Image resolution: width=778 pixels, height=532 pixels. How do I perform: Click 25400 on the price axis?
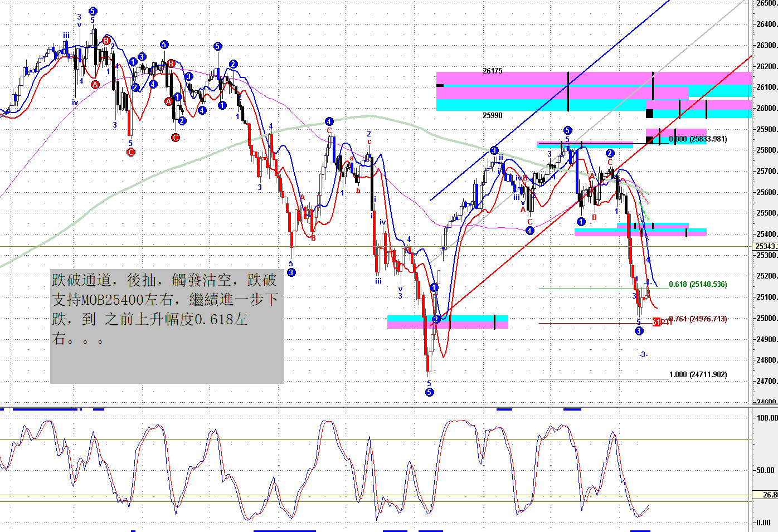pyautogui.click(x=767, y=234)
